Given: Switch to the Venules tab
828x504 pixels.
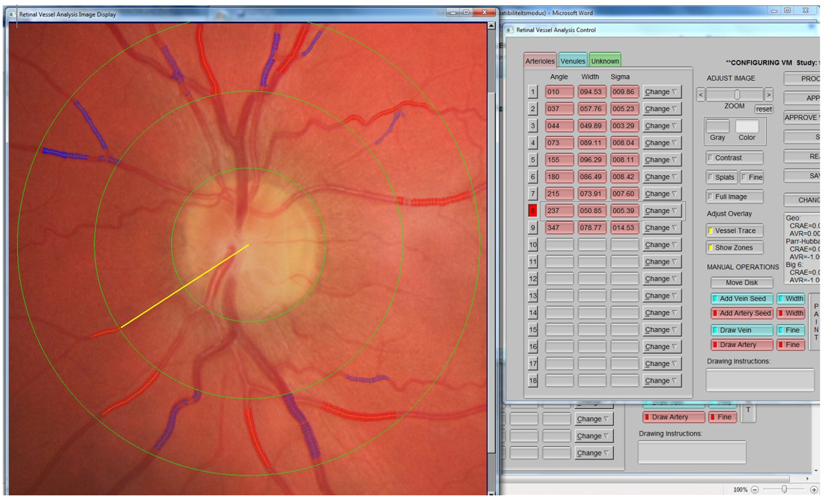Looking at the screenshot, I should coord(573,61).
